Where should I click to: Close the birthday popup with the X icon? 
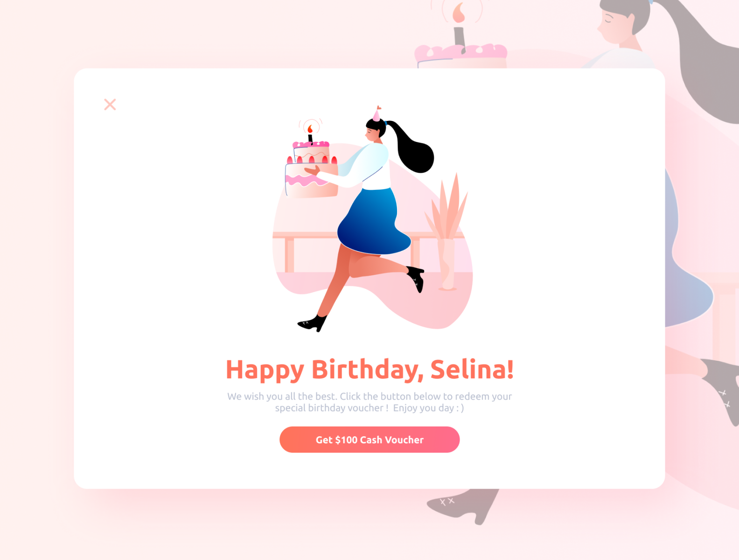coord(110,105)
